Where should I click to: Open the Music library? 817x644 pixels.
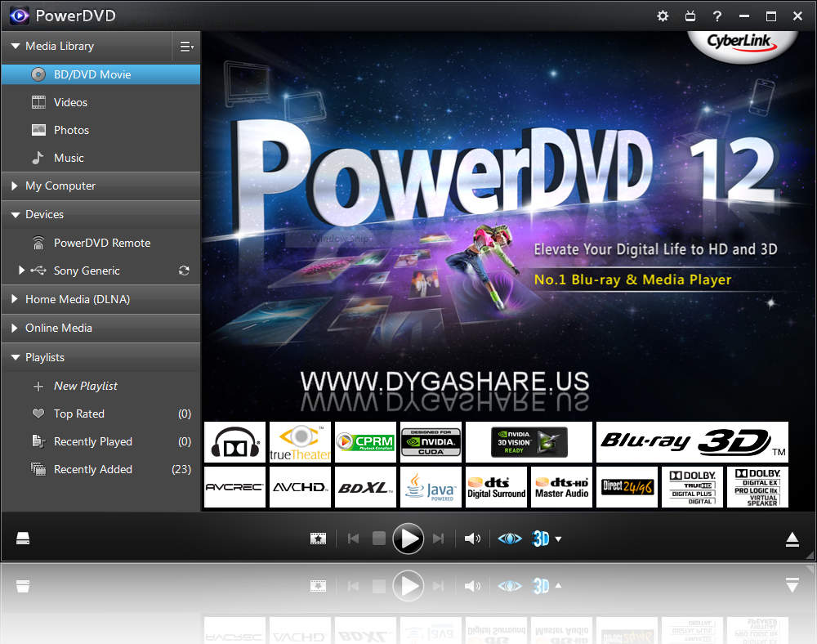point(100,158)
